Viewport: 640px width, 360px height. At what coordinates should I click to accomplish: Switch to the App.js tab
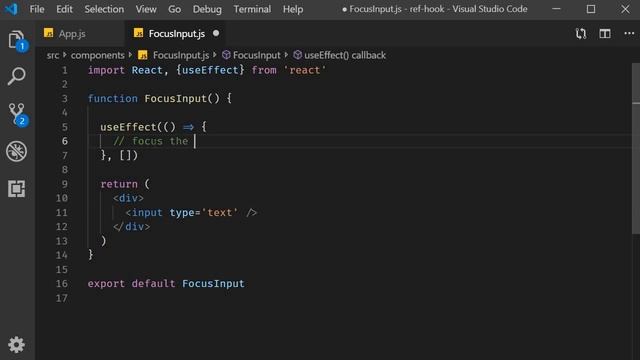coord(80,33)
